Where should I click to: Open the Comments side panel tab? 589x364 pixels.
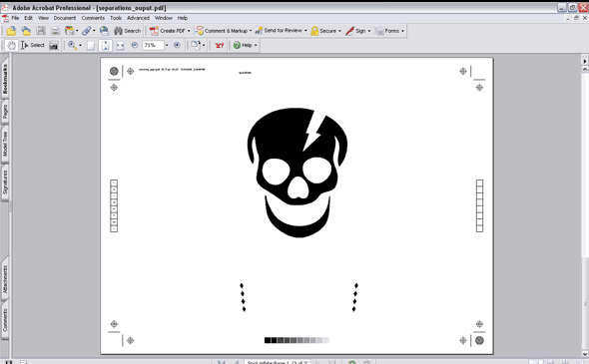point(5,320)
